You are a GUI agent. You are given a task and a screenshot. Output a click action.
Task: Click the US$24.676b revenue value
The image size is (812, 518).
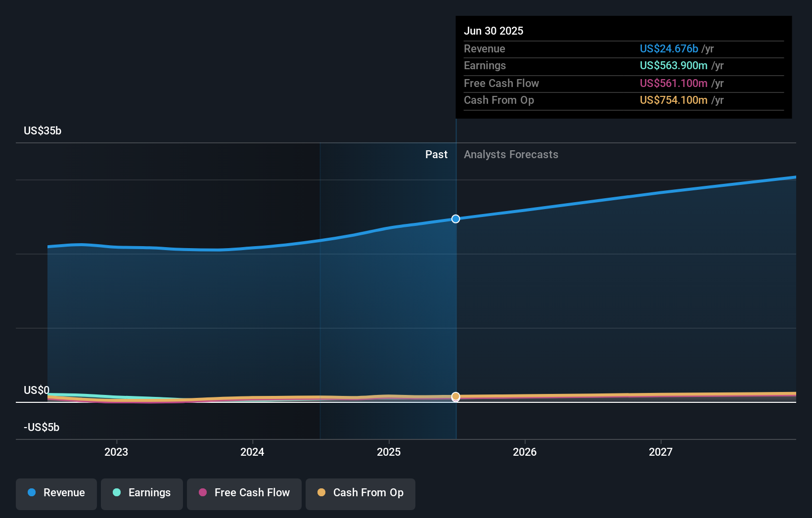[x=669, y=48]
